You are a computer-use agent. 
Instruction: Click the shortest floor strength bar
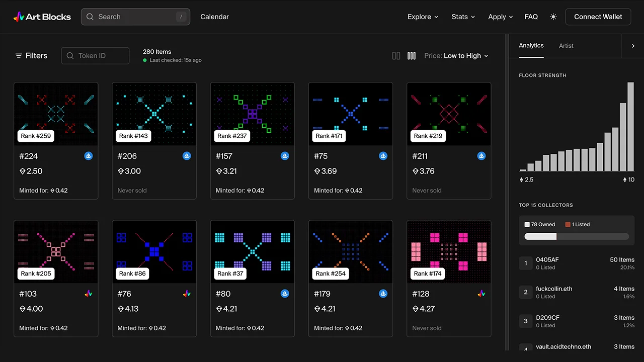point(523,170)
